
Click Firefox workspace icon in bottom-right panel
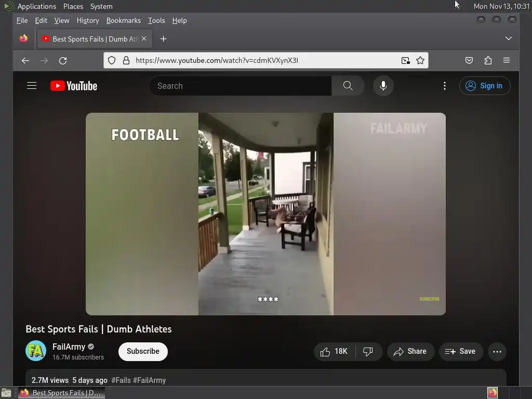point(493,393)
